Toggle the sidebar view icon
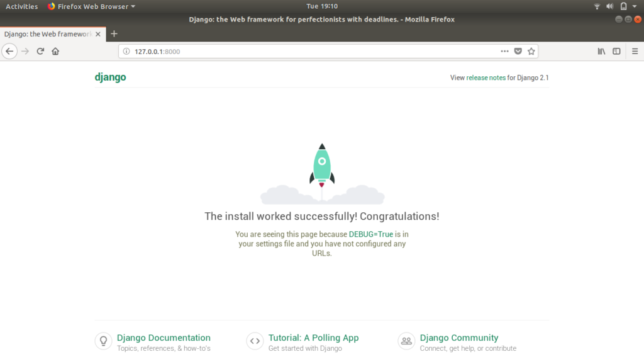Screen dimensions: 644x364 tap(616, 52)
